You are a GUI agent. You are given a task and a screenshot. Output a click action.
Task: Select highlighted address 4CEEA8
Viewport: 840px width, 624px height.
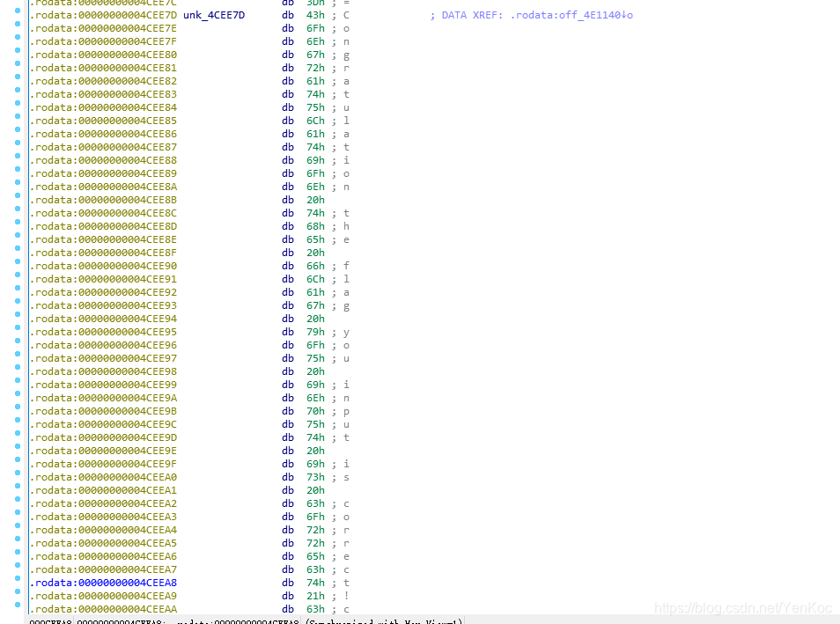tap(103, 583)
